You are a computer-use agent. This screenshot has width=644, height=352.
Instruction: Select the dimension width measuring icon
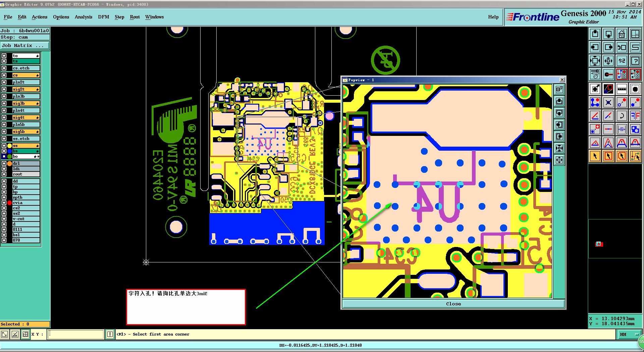[x=622, y=129]
